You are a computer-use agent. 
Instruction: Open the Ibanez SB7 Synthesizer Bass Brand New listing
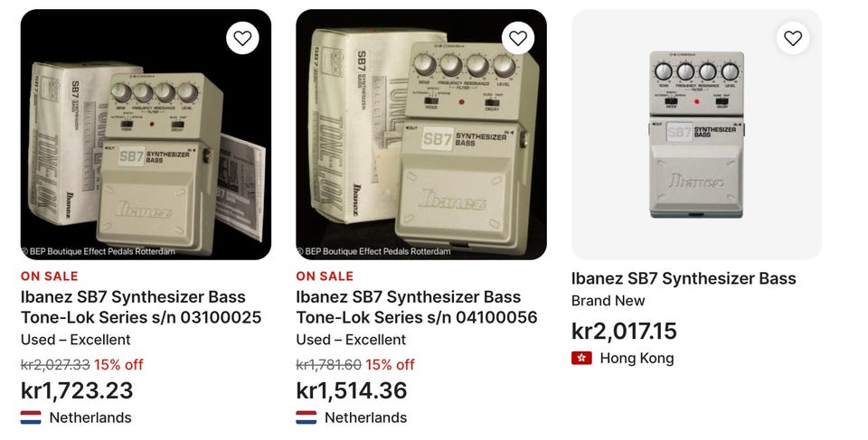684,278
